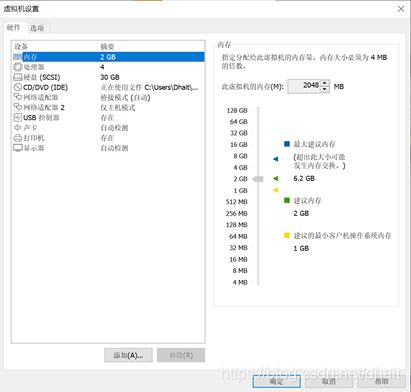Click the 摘要 column header
This screenshot has width=411, height=392.
pos(107,47)
